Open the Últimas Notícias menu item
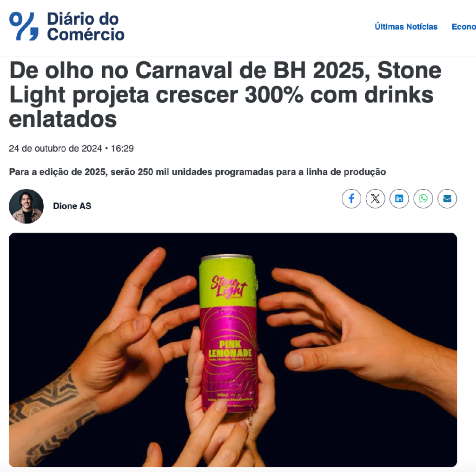Image resolution: width=476 pixels, height=476 pixels. click(x=406, y=26)
